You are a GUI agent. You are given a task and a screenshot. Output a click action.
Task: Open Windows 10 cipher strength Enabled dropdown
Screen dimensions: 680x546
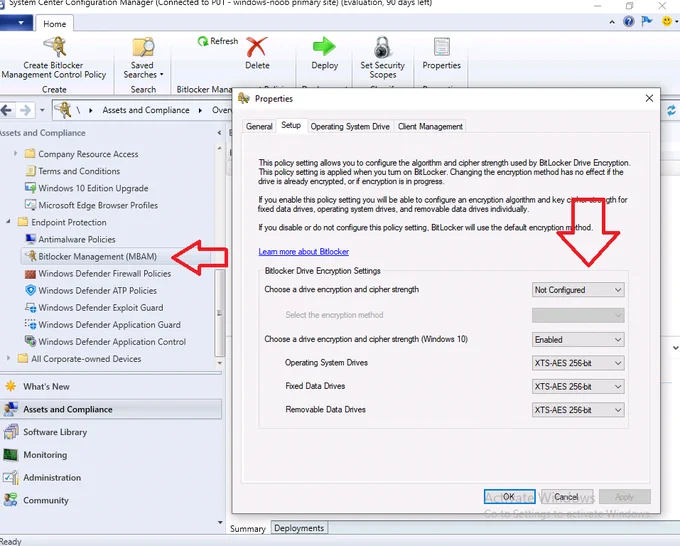pos(578,340)
